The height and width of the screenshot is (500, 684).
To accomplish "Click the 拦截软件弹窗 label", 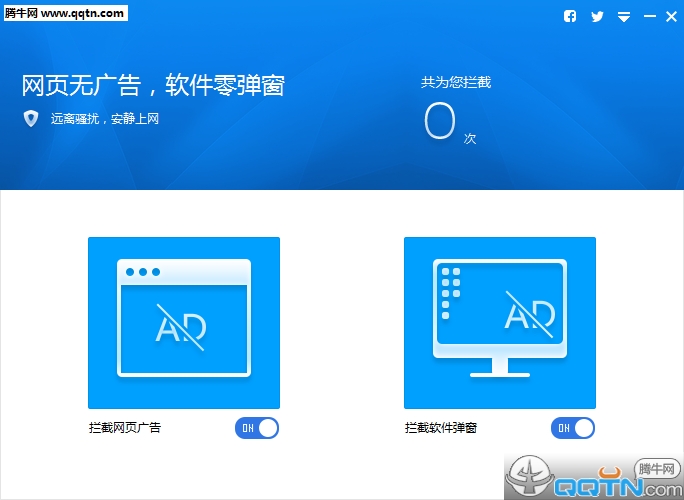I will 441,428.
